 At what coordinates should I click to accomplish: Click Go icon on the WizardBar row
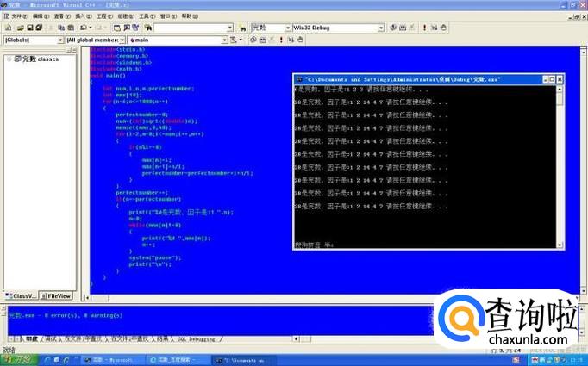point(291,40)
